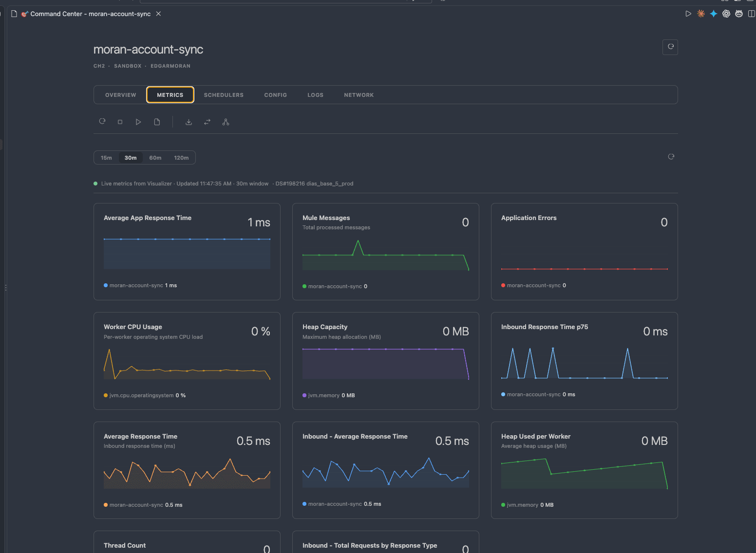Viewport: 756px width, 553px height.
Task: Click the 'Live metrics from Visualizer' status text
Action: [136, 184]
